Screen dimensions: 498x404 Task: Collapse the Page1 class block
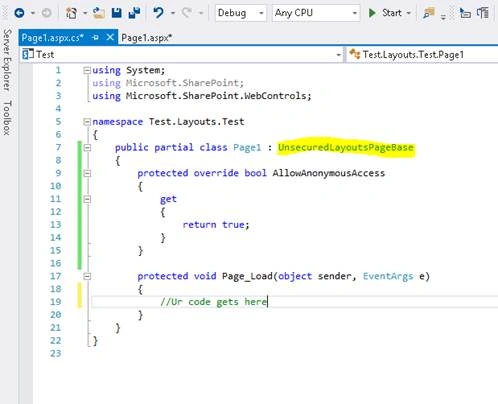87,147
